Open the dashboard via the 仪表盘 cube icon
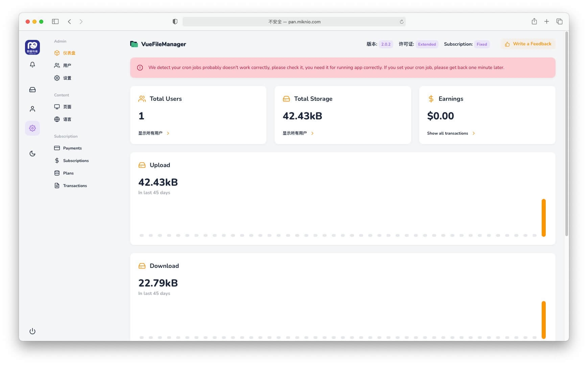 (x=57, y=53)
